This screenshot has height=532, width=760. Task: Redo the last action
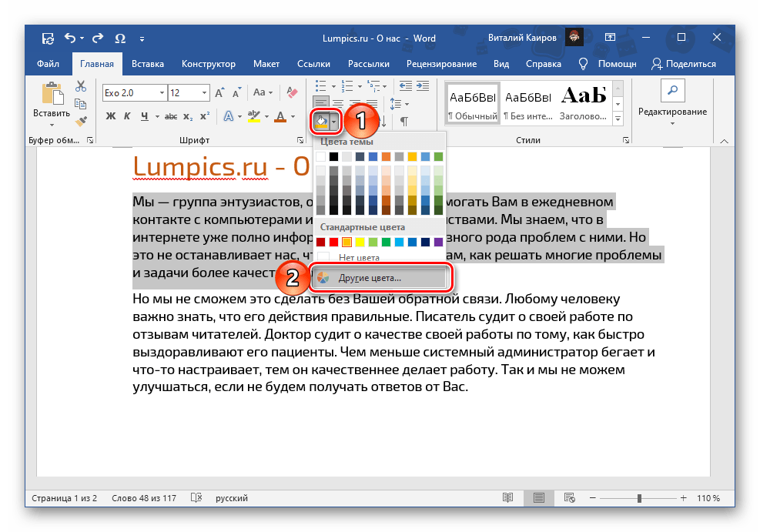pos(98,38)
